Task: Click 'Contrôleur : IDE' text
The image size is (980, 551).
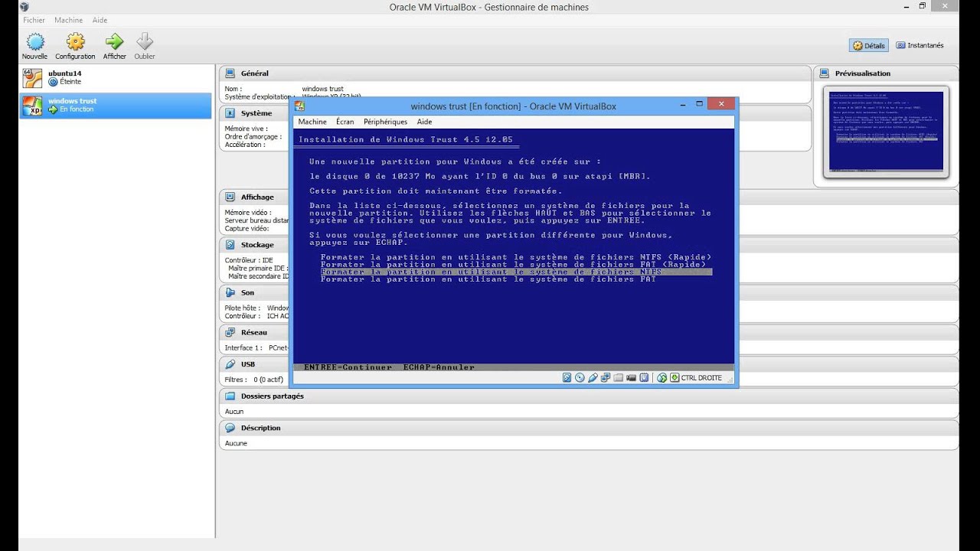Action: pos(249,260)
